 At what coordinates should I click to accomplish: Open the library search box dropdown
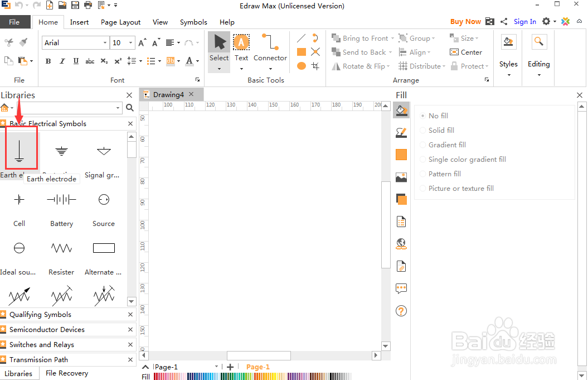118,108
